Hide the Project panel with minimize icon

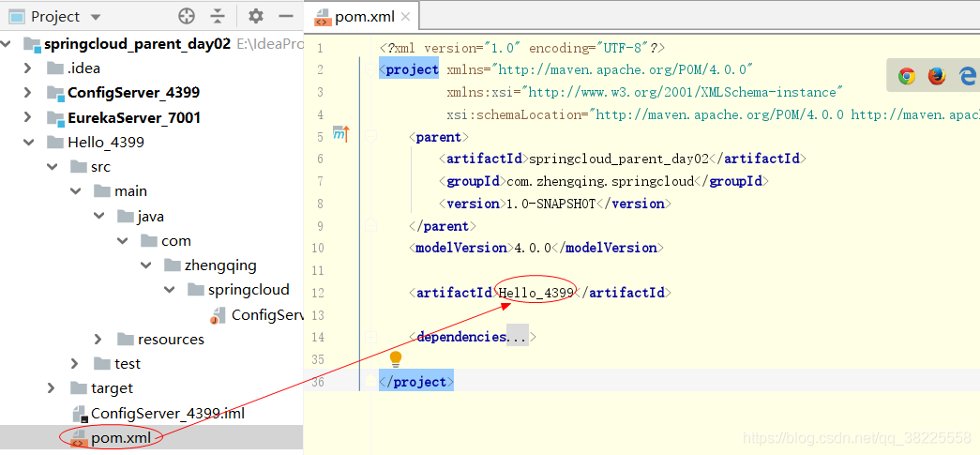click(x=286, y=16)
